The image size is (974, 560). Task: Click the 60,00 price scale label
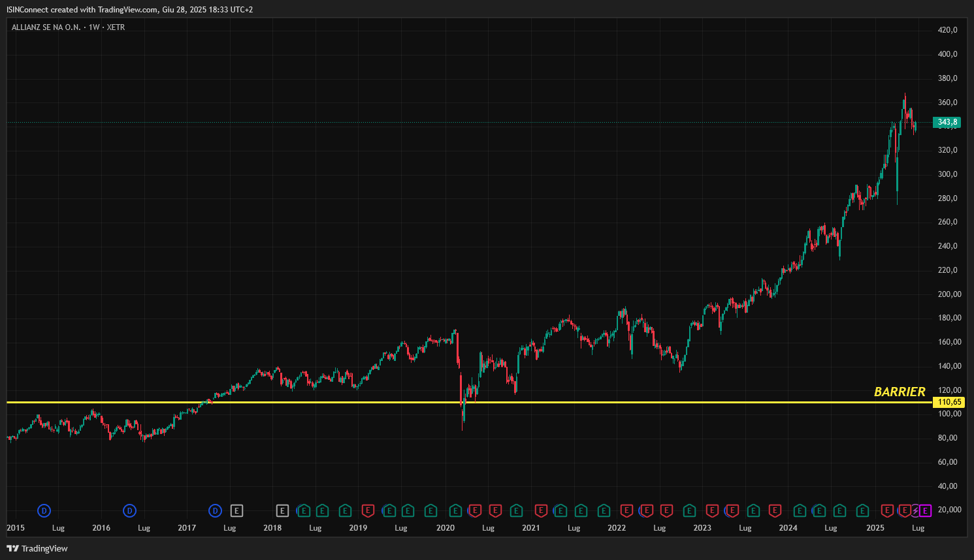(x=948, y=462)
